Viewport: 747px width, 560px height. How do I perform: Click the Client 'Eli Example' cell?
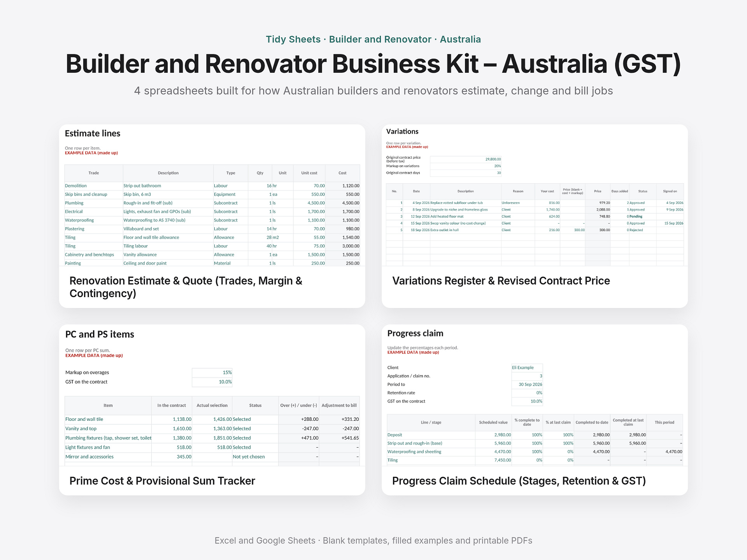[x=527, y=367]
